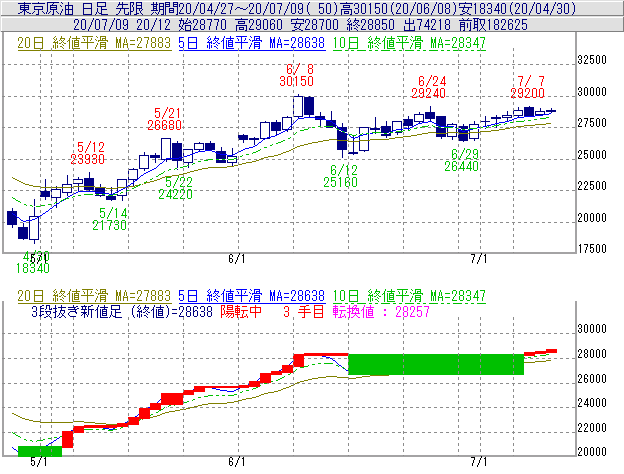Viewport: 624px width, 474px height.
Task: Click the dark candlestick under 6/8 high
Action: click(308, 107)
